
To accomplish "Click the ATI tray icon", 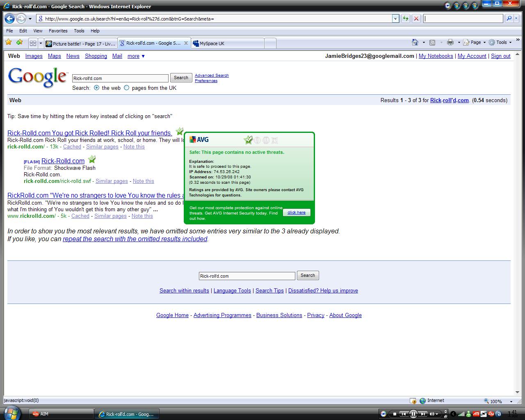I will [476, 414].
